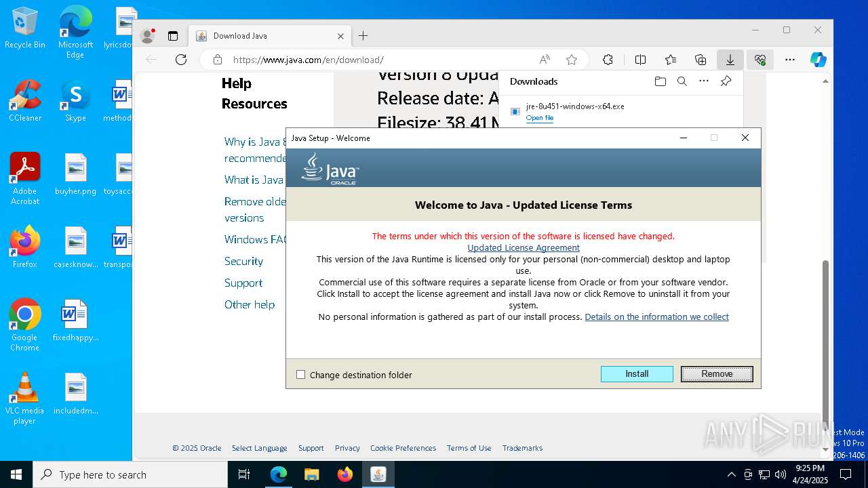This screenshot has width=868, height=488.
Task: Click Cookie Preferences in footer
Action: (x=403, y=448)
